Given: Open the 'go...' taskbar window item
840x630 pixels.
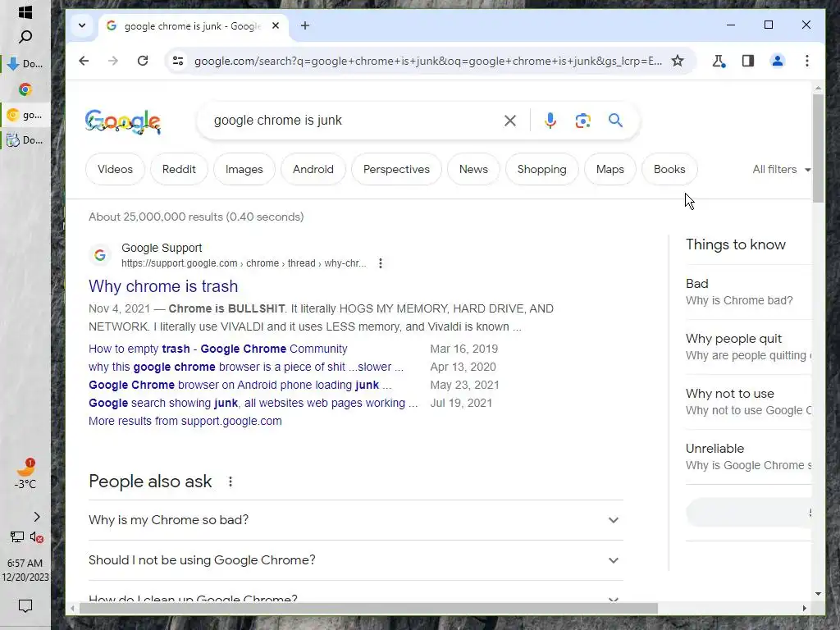Looking at the screenshot, I should pyautogui.click(x=25, y=115).
